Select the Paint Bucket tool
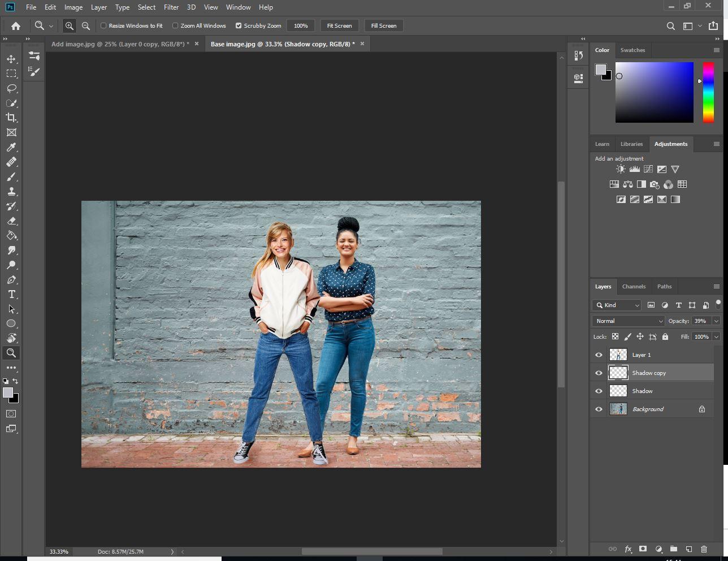 click(x=11, y=235)
